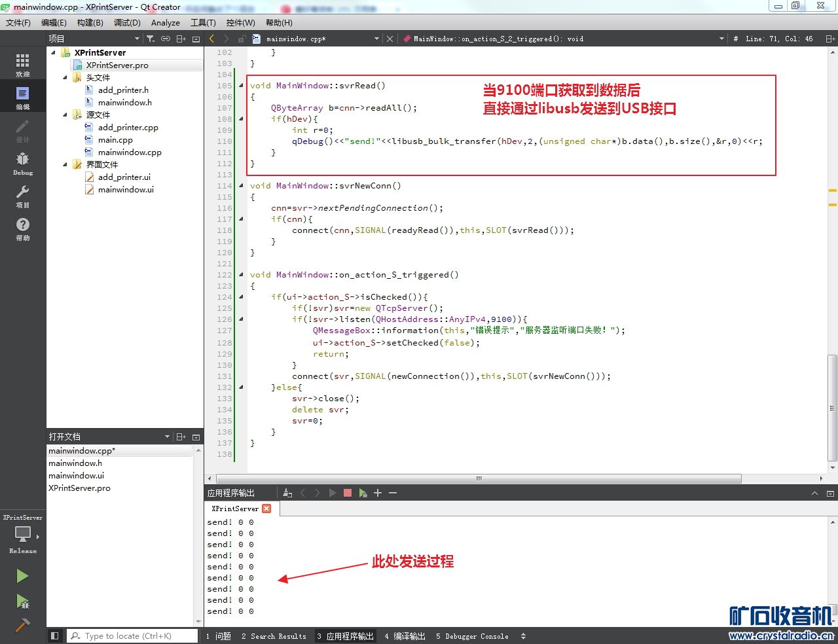Collapse the 头文件 headers folder
The height and width of the screenshot is (644, 838).
tap(65, 77)
